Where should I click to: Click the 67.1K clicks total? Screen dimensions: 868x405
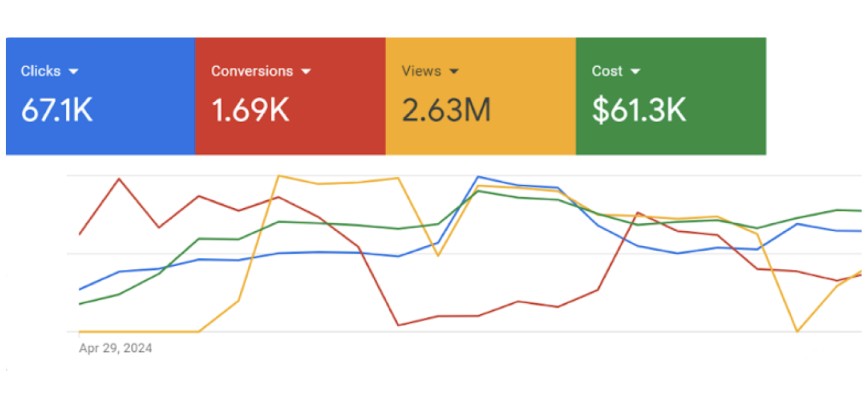tap(57, 110)
